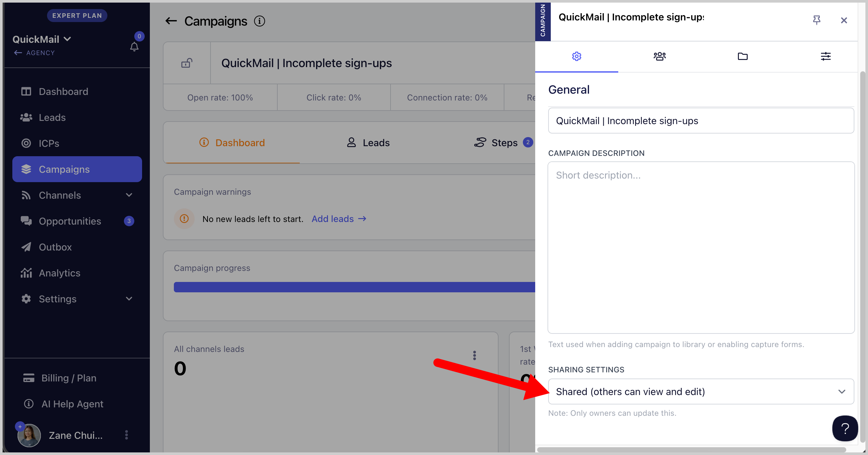This screenshot has width=868, height=455.
Task: Click the Click rate: 0% stat
Action: point(333,98)
